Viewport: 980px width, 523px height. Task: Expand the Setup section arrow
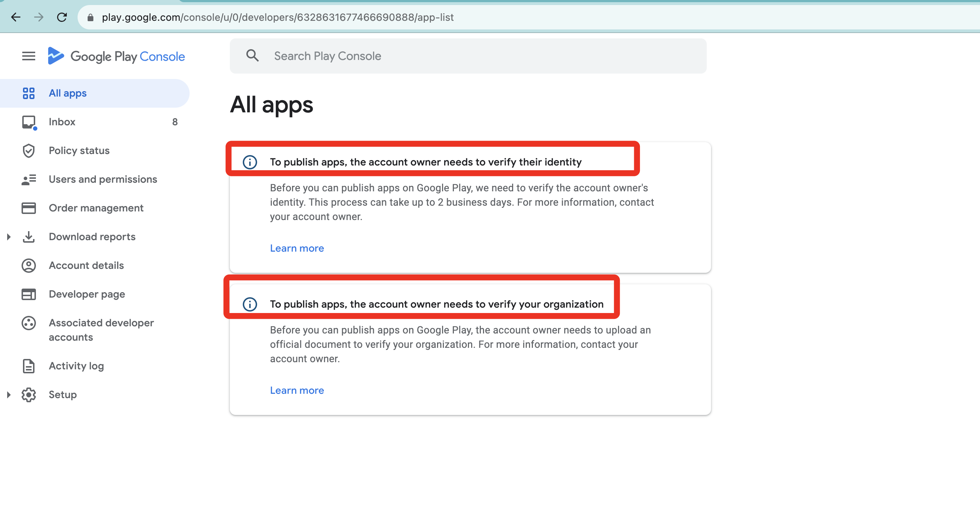coord(9,395)
